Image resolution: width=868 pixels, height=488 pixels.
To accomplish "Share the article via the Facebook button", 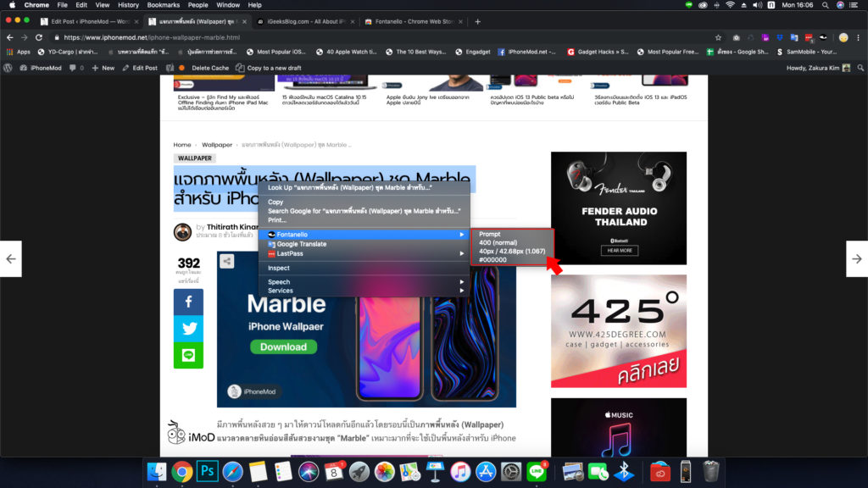I will point(188,302).
